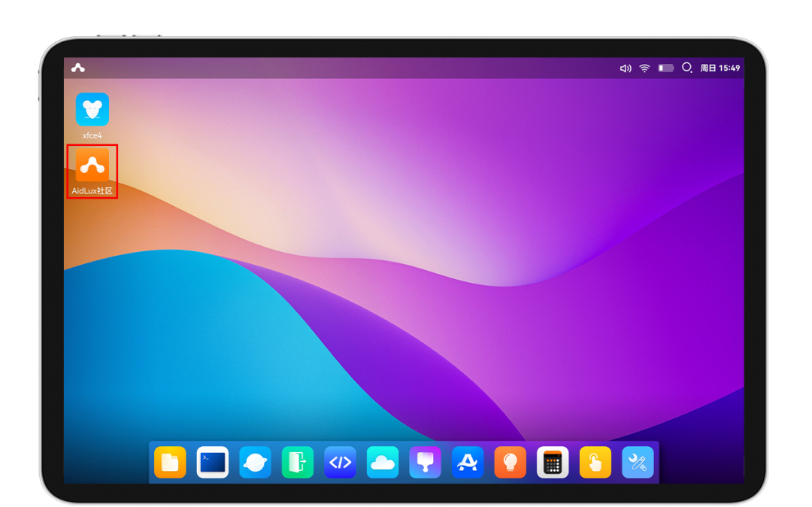Launch the xfce4 desktop icon

click(x=92, y=110)
